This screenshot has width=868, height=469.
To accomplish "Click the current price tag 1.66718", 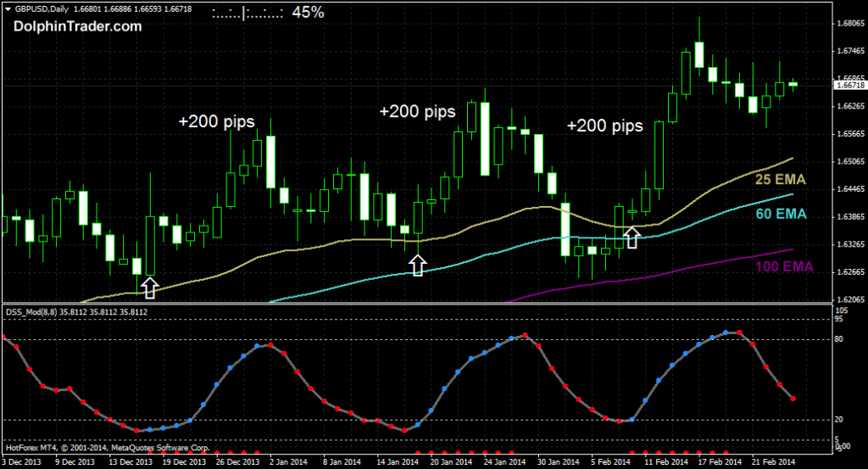I will [849, 86].
